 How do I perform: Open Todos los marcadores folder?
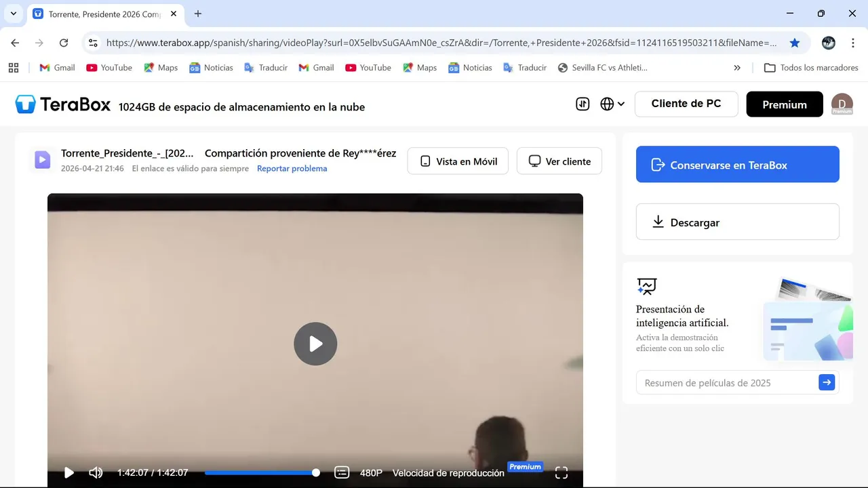point(811,68)
